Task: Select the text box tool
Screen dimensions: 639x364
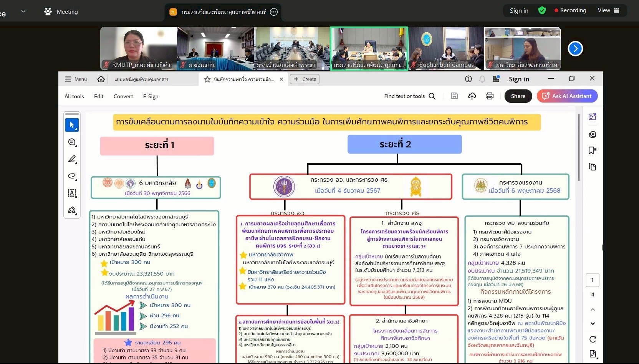Action: (x=72, y=193)
